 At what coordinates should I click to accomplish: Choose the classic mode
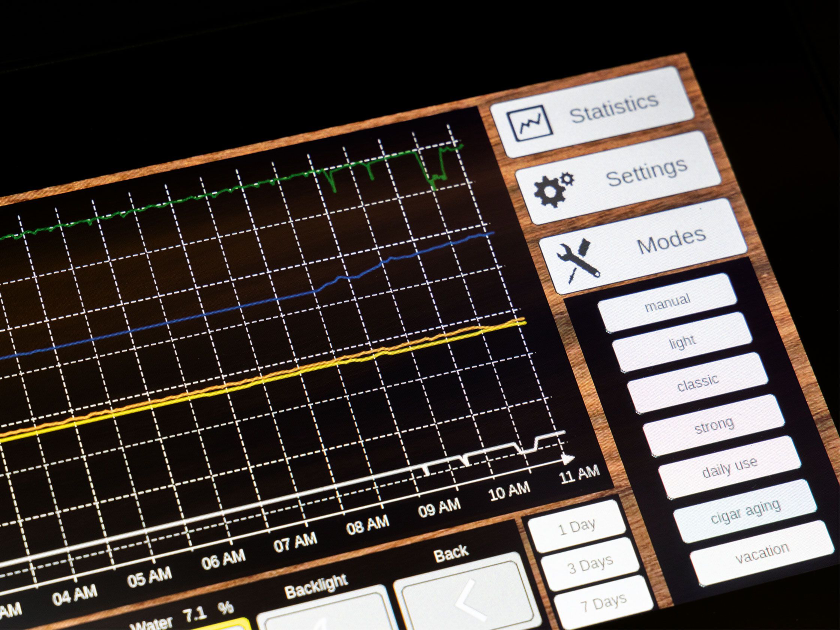pyautogui.click(x=697, y=383)
